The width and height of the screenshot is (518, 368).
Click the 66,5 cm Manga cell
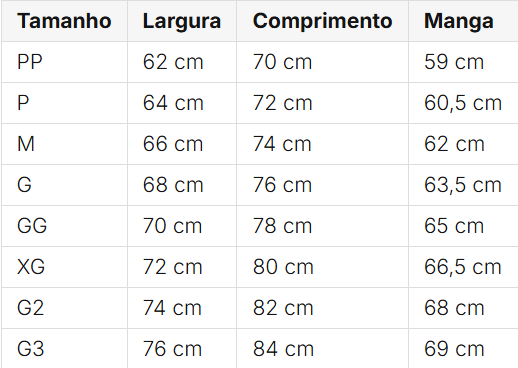pyautogui.click(x=463, y=267)
